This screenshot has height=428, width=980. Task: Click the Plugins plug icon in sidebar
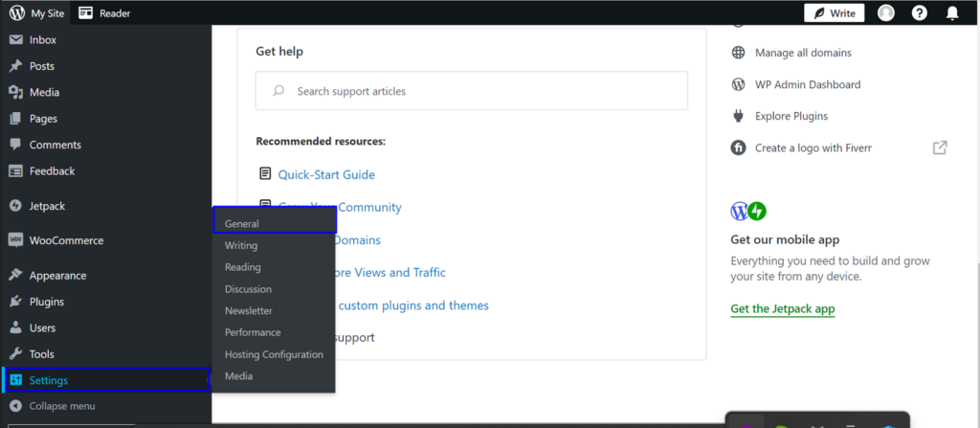point(16,302)
